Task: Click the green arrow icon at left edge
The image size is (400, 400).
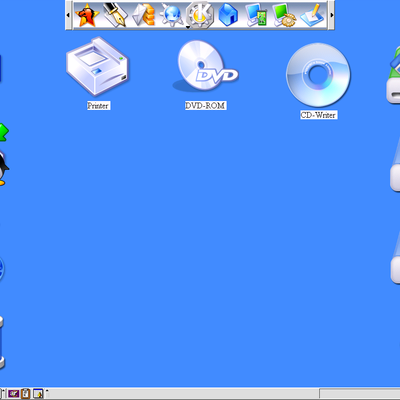Action: (4, 132)
